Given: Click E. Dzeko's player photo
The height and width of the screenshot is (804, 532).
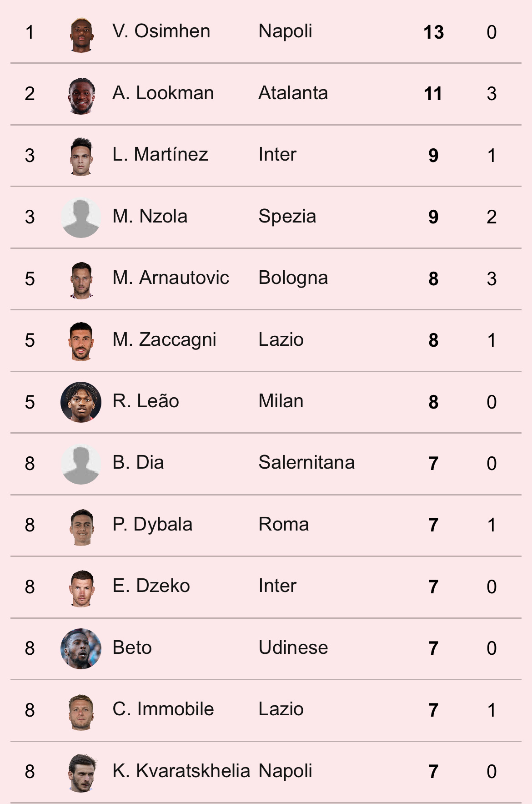Looking at the screenshot, I should click(81, 588).
